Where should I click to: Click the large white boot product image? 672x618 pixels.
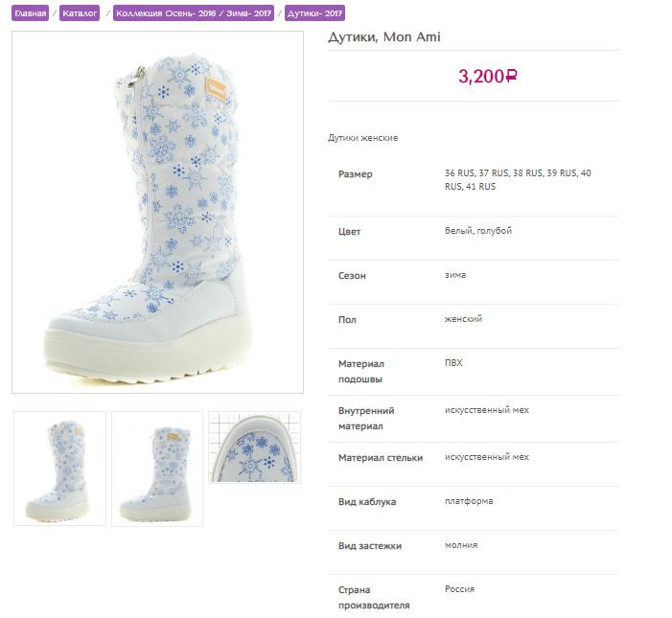tap(158, 212)
